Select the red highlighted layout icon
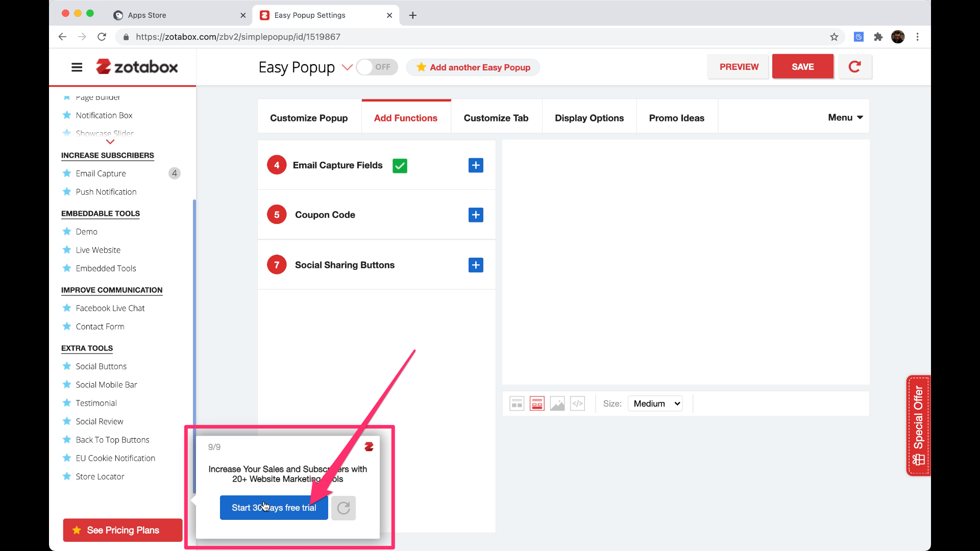980x551 pixels. (x=537, y=404)
